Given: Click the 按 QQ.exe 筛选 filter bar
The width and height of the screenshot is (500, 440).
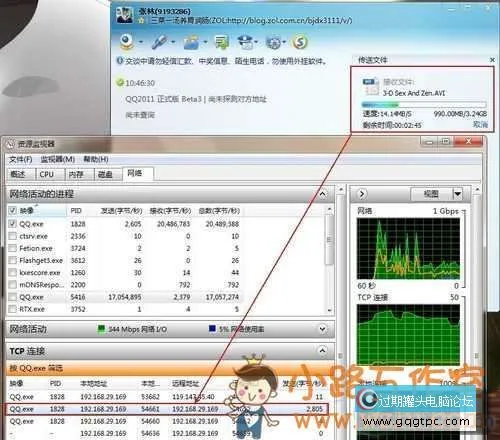Looking at the screenshot, I should pyautogui.click(x=170, y=368).
